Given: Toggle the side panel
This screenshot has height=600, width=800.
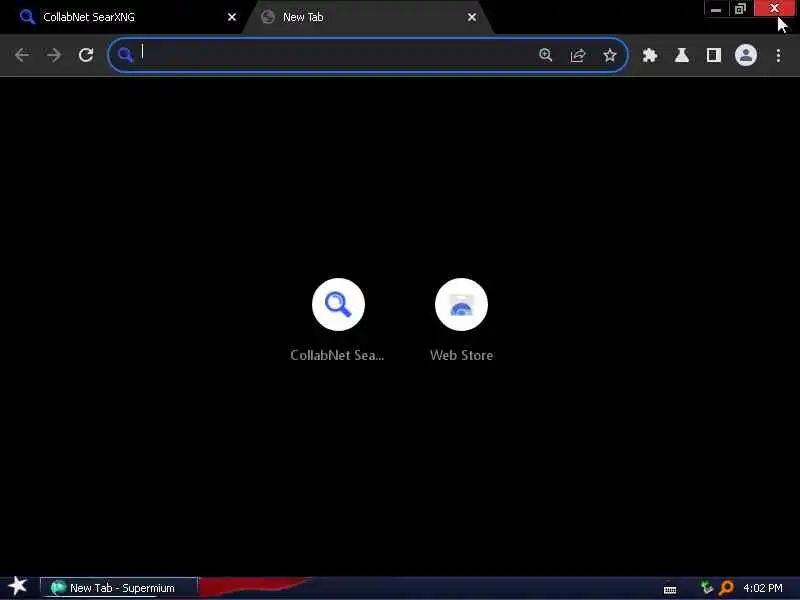Looking at the screenshot, I should click(713, 55).
